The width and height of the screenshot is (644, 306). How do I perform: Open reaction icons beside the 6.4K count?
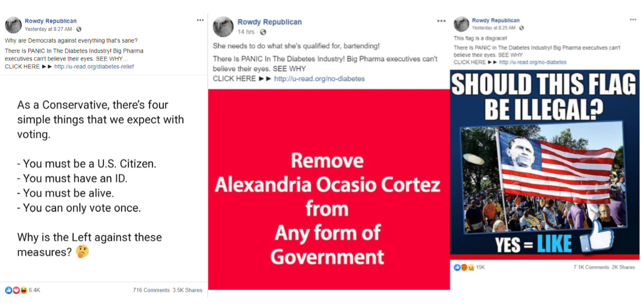(16, 290)
